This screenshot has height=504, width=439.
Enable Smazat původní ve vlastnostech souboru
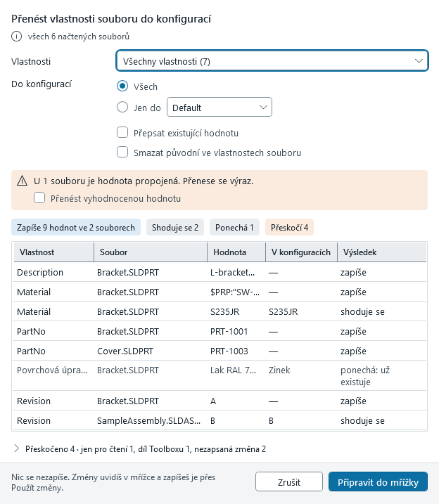[x=122, y=152]
